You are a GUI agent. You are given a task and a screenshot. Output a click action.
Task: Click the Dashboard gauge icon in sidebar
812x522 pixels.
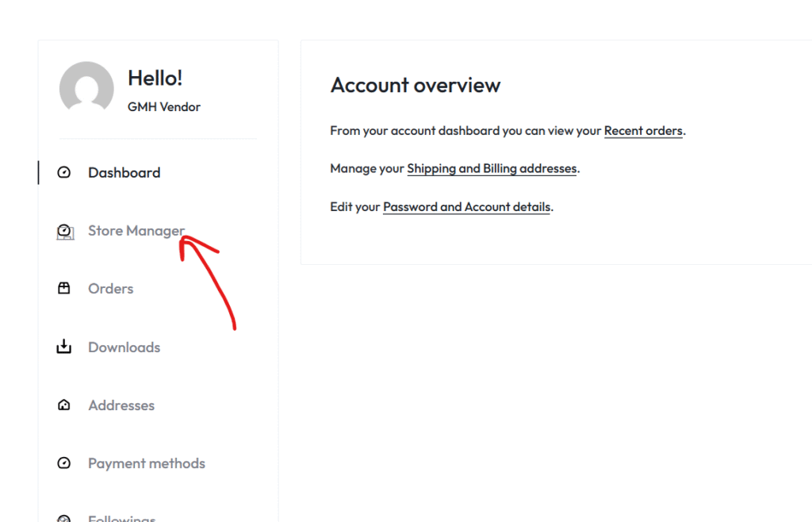(x=64, y=173)
